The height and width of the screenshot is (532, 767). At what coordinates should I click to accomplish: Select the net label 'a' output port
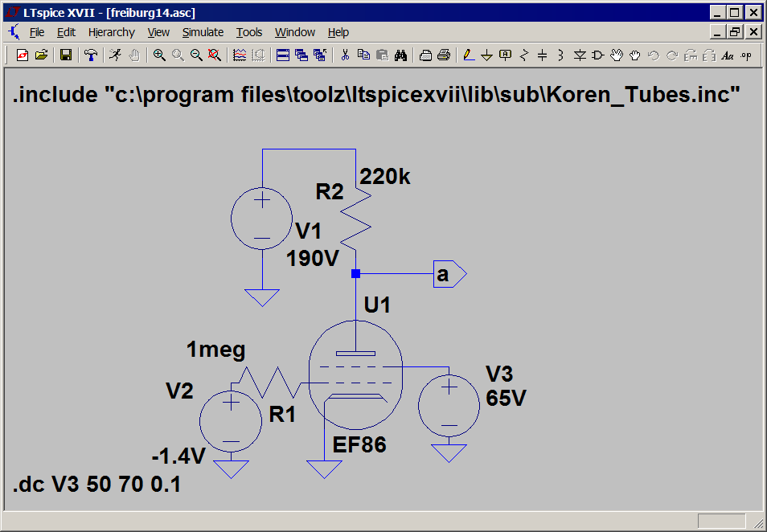450,274
